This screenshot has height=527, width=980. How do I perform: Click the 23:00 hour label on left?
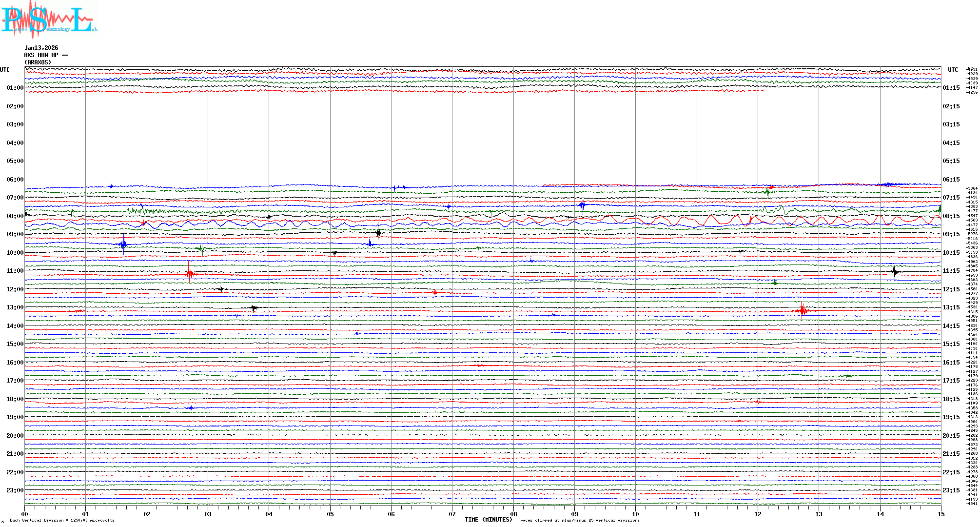tap(15, 490)
